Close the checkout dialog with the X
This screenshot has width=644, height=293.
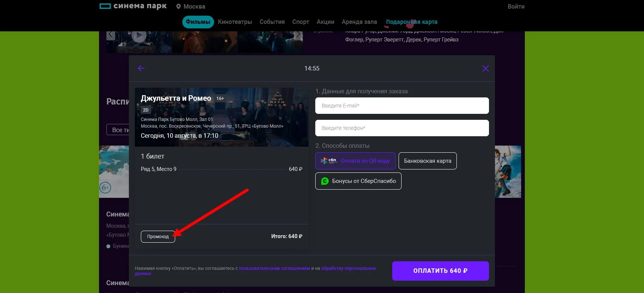(x=485, y=68)
